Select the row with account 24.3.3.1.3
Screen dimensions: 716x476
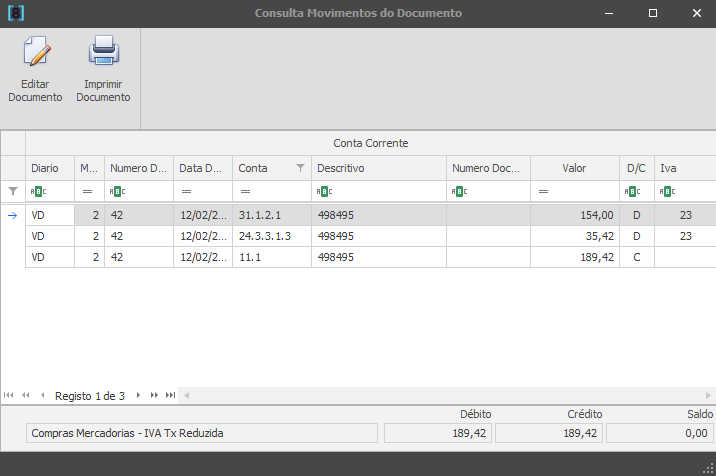point(270,237)
